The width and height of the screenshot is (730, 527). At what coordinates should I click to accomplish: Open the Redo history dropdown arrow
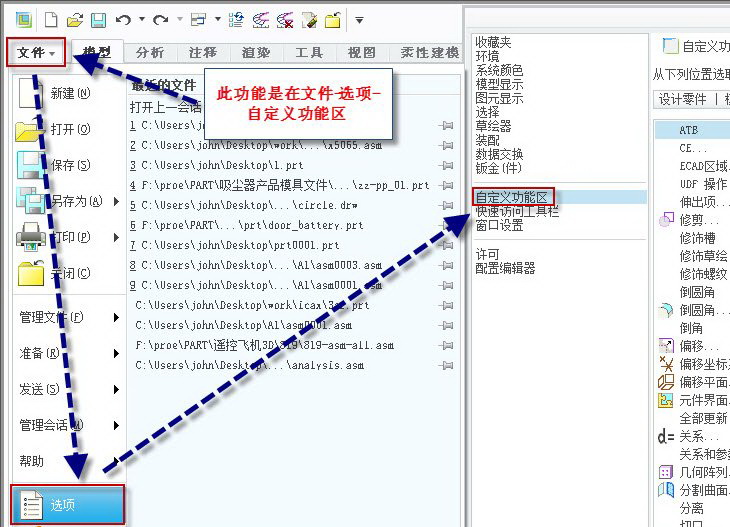[180, 19]
